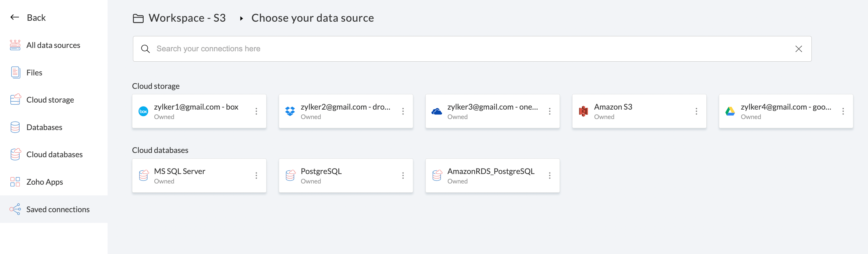Open more options for zylker4 Google Drive connection
Viewport: 868px width, 254px height.
coord(843,111)
